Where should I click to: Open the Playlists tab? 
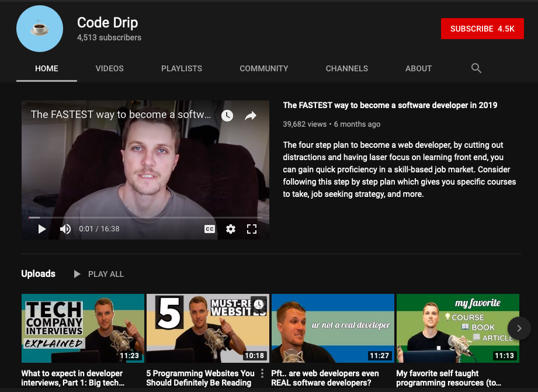[182, 68]
